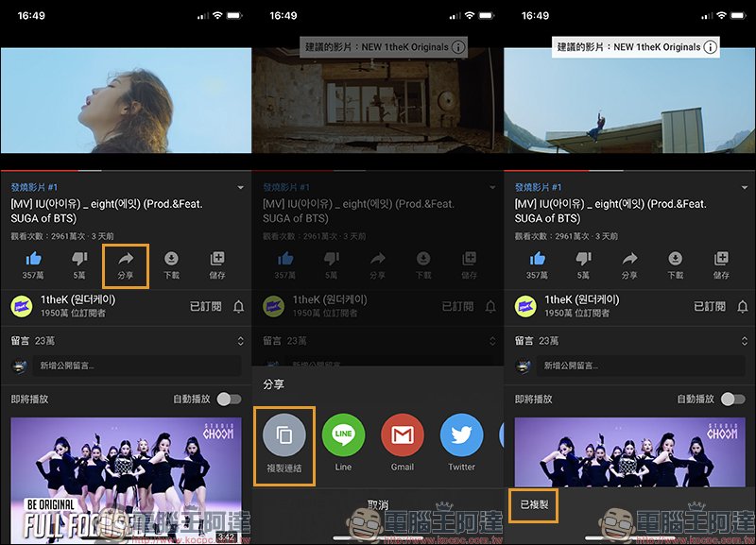The height and width of the screenshot is (545, 756).
Task: Tap the notification bell in right screen
Action: click(x=743, y=306)
